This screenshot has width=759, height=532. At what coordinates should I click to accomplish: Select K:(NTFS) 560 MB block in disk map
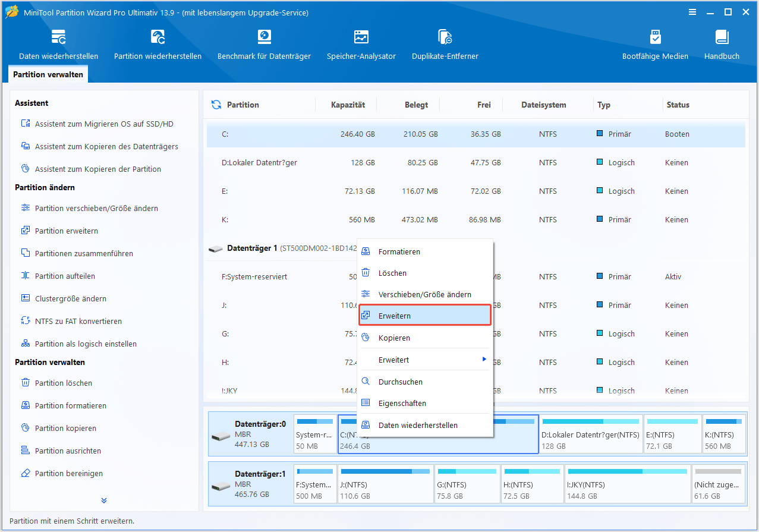click(723, 435)
